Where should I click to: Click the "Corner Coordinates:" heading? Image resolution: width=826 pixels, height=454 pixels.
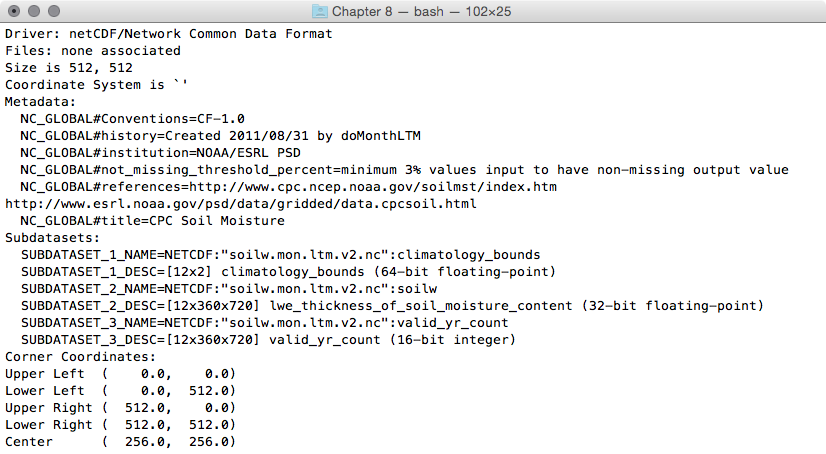[81, 357]
